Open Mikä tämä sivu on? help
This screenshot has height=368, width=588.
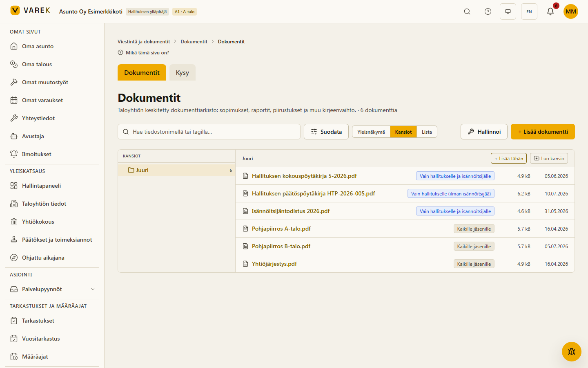coord(143,53)
